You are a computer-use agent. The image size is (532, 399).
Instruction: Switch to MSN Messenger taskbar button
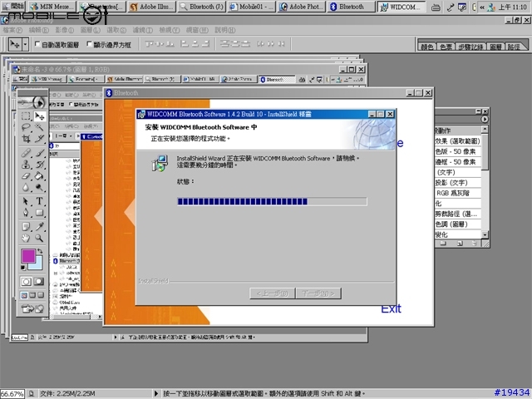[52, 7]
